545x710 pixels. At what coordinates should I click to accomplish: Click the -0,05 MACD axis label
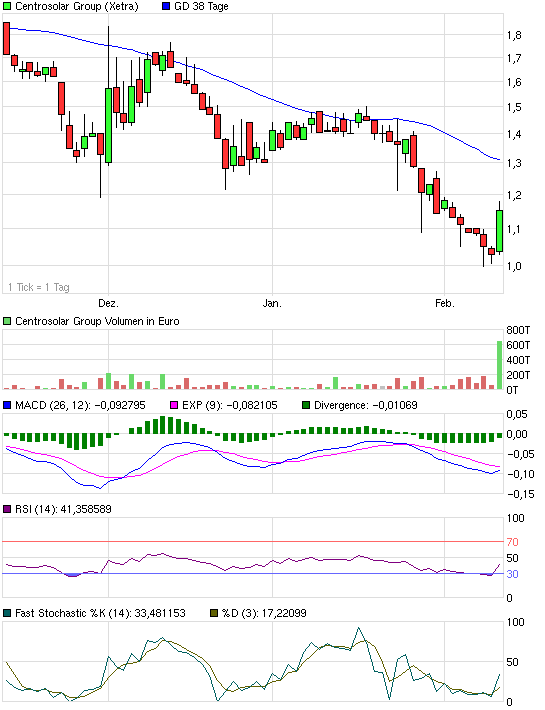521,455
